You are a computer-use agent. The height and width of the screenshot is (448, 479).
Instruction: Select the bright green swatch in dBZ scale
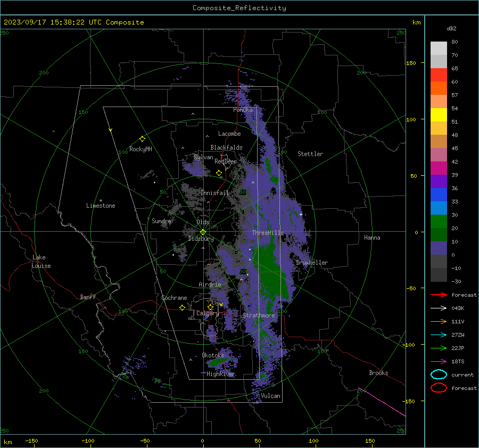coord(439,221)
